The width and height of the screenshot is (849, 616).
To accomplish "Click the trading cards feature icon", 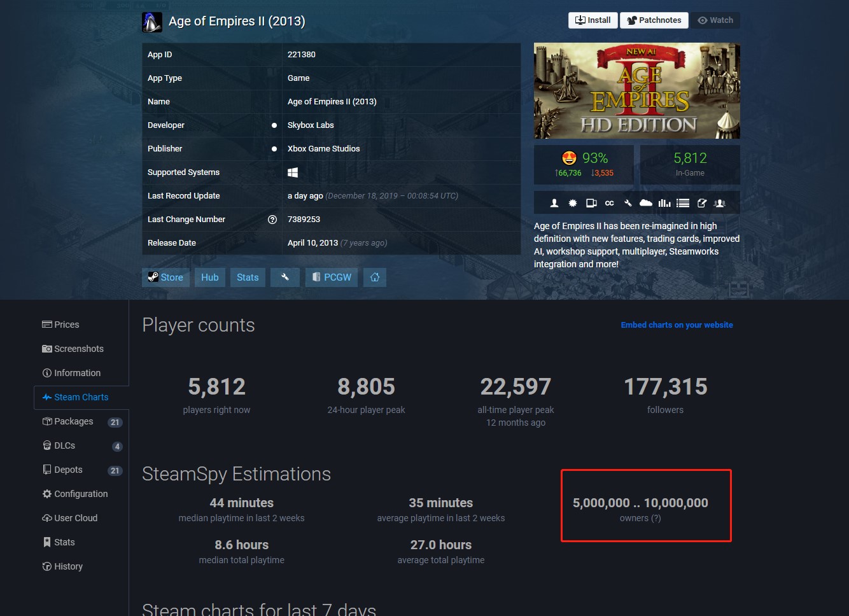I will (x=591, y=203).
